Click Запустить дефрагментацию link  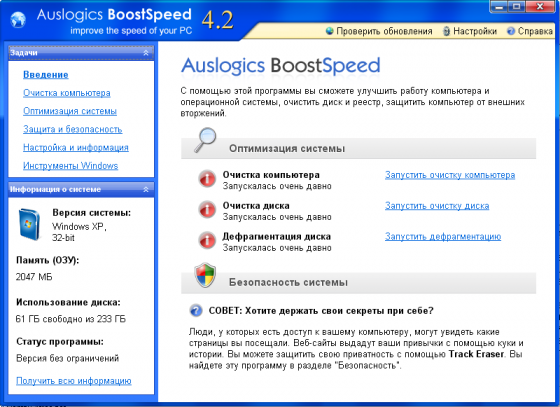click(443, 237)
